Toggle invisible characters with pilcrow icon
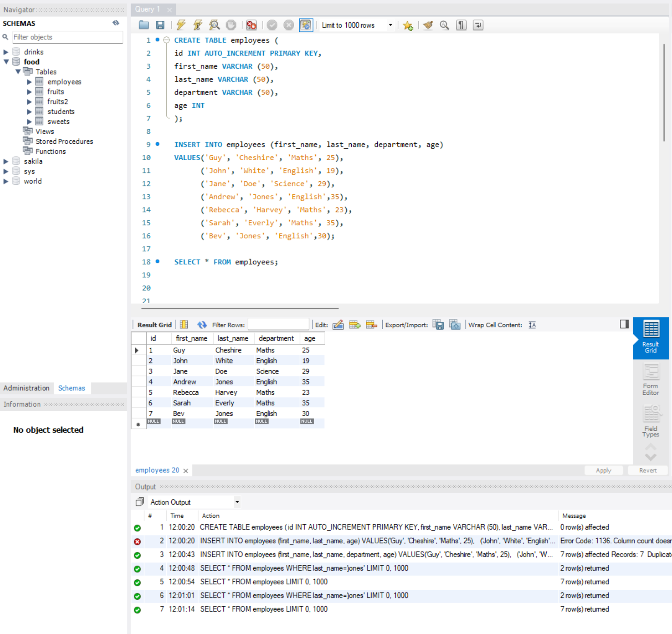This screenshot has height=634, width=672. [x=460, y=25]
